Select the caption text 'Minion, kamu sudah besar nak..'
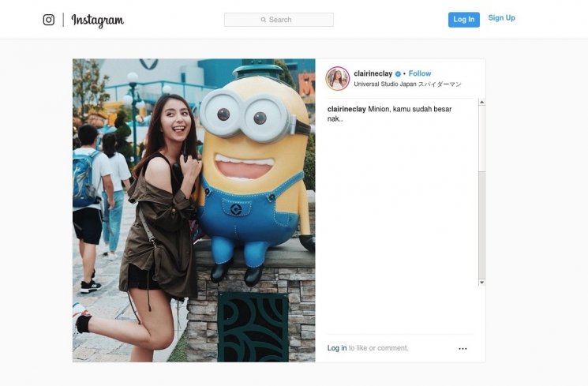 (x=390, y=114)
